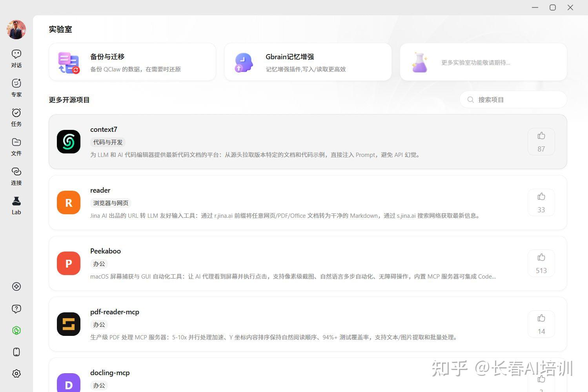Click the Peekaboo macOS description text
588x392 pixels.
tap(293, 277)
